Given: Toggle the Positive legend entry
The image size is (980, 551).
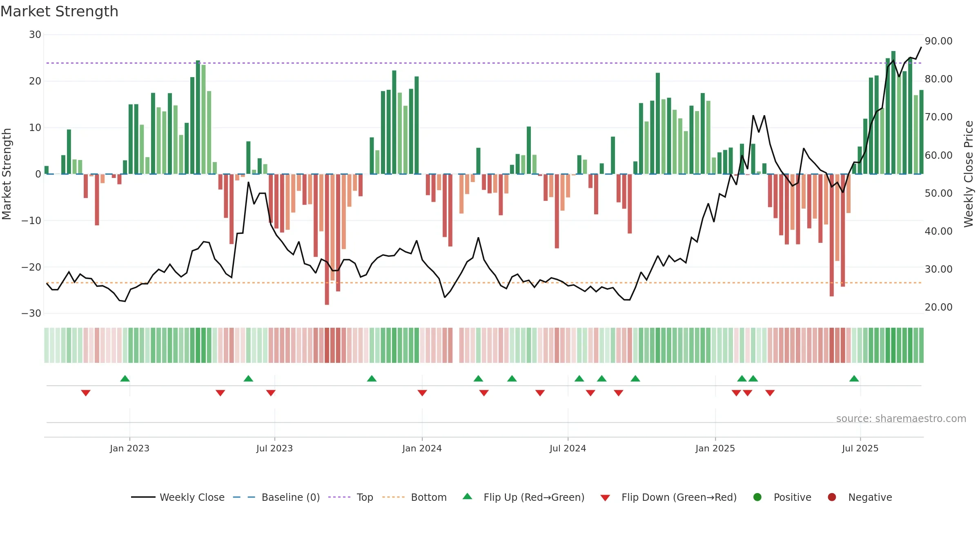Looking at the screenshot, I should tap(782, 497).
